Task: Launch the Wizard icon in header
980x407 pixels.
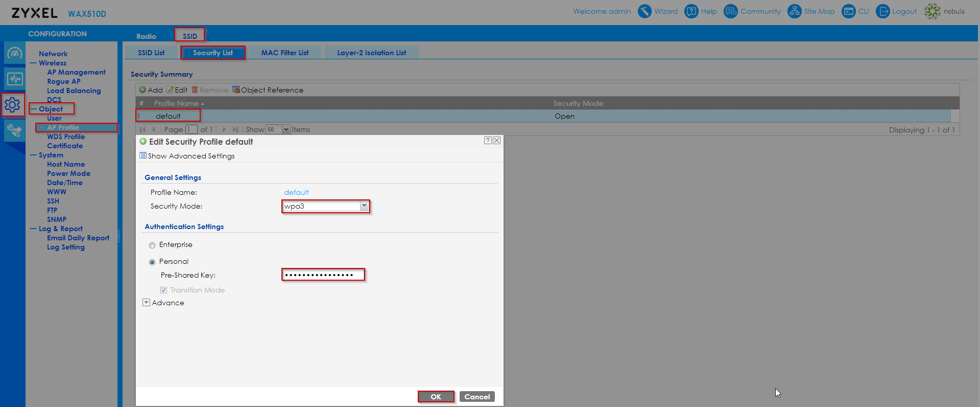Action: click(x=645, y=11)
